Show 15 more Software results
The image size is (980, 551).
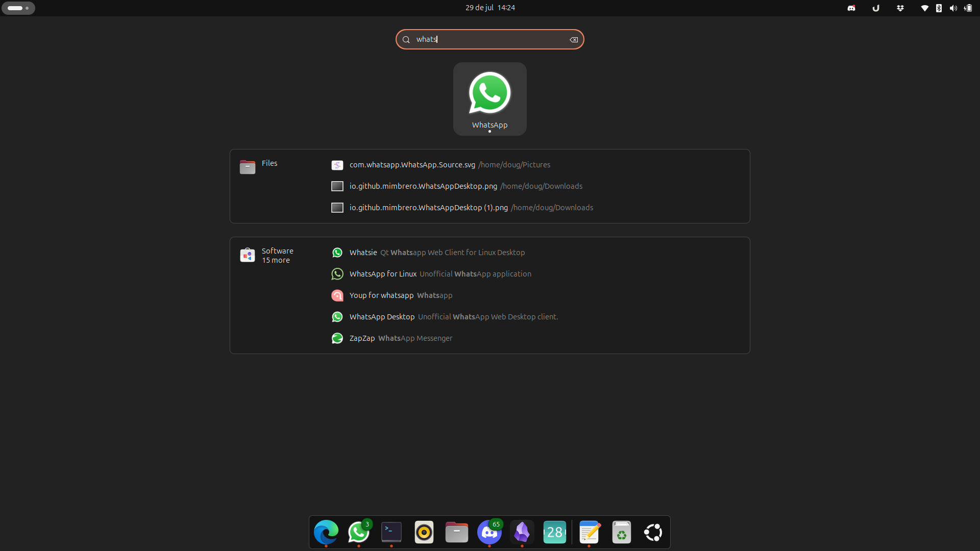click(x=276, y=260)
